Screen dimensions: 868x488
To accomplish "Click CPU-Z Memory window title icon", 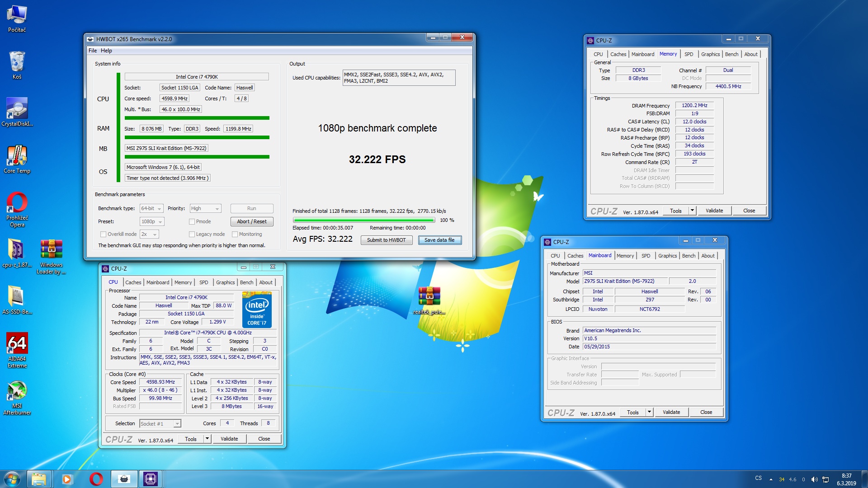I will (x=590, y=40).
